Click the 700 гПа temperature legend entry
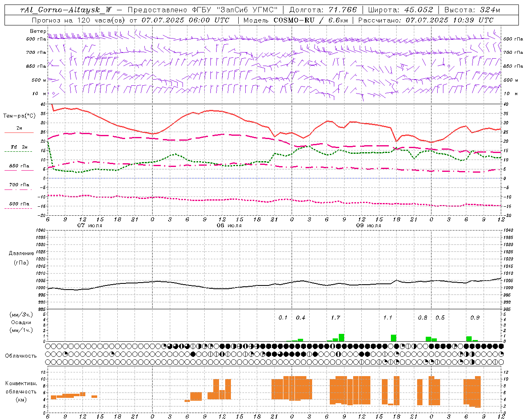Viewport: 525px width, 420px height. 19,185
